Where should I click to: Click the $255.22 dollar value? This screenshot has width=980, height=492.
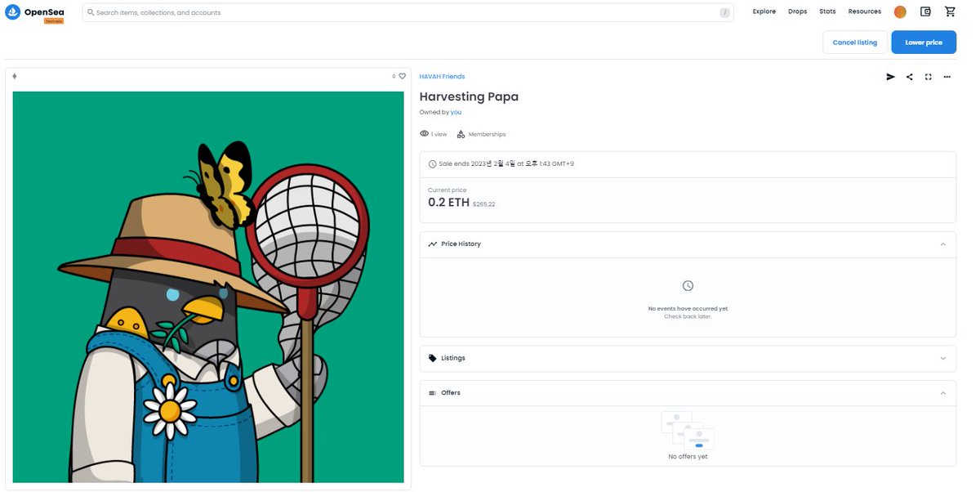click(483, 204)
